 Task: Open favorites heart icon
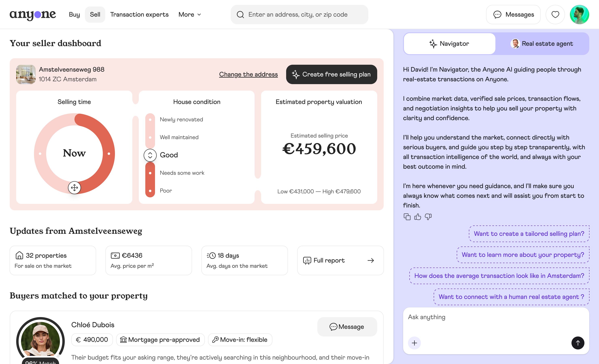click(x=555, y=15)
